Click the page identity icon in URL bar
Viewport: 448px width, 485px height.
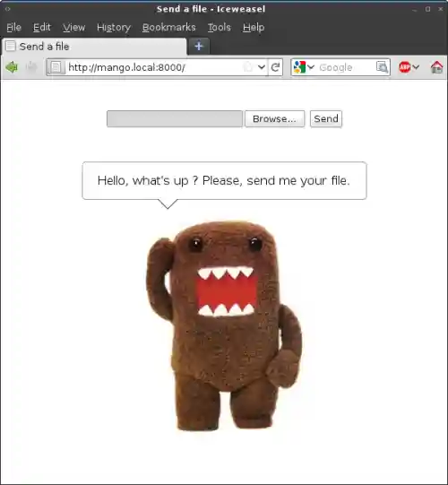pos(56,67)
